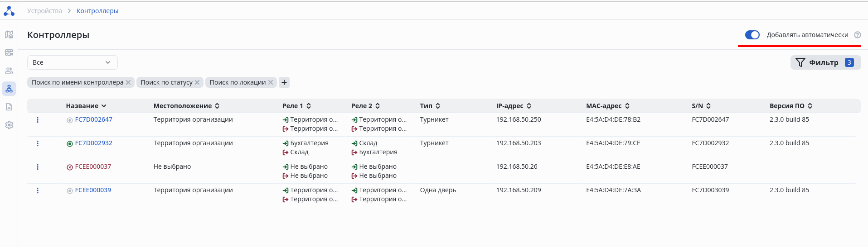Select Контроллеры breadcrumb item
Viewport: 868px width, 247px height.
97,11
